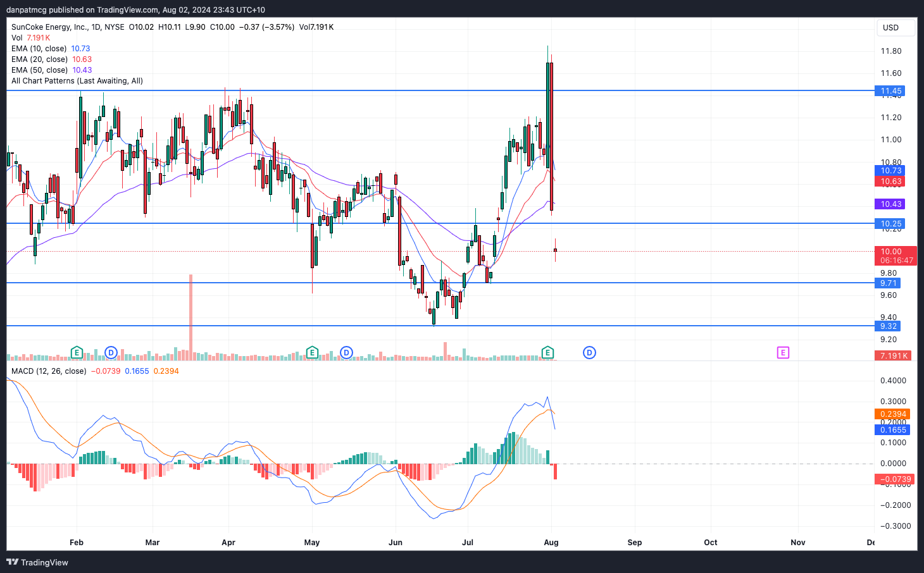The height and width of the screenshot is (573, 924).
Task: Click the EMA 10 value 10.73 in legend
Action: pyautogui.click(x=80, y=49)
